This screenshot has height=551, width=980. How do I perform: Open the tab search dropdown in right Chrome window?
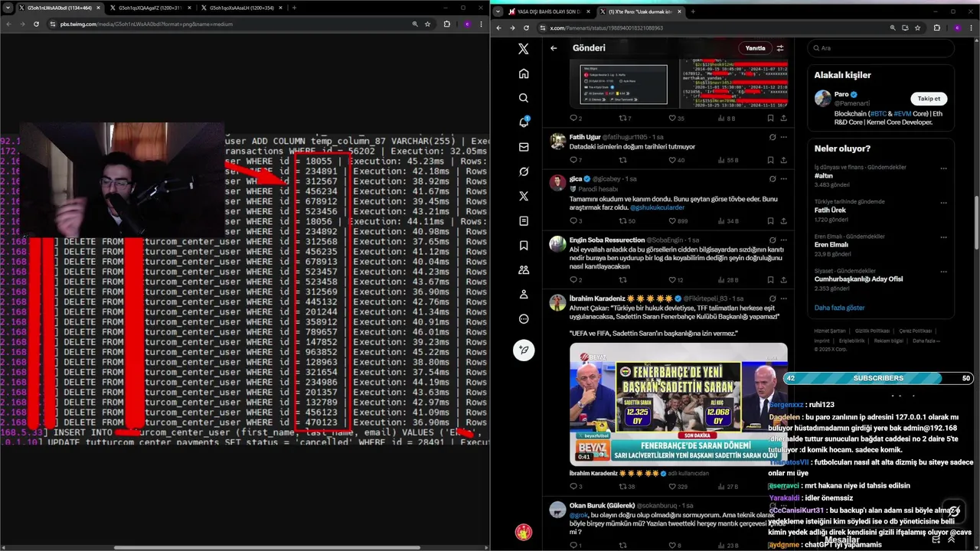pos(498,11)
